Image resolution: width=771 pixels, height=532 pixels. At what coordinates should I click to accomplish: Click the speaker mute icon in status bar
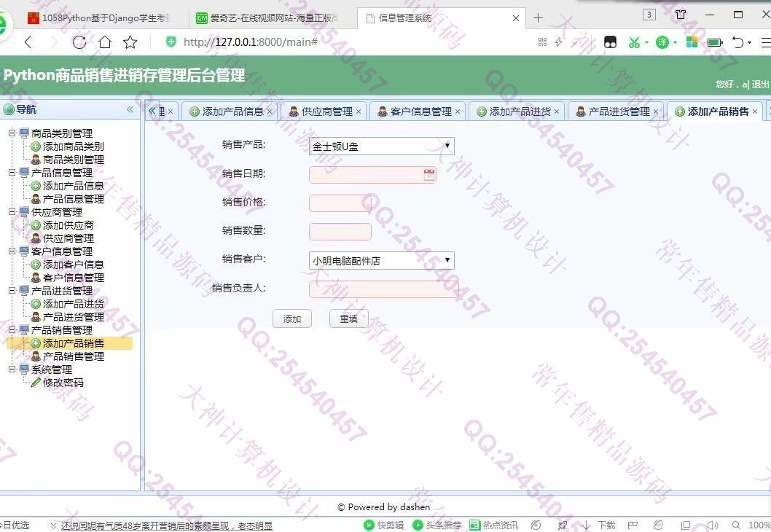pos(712,525)
